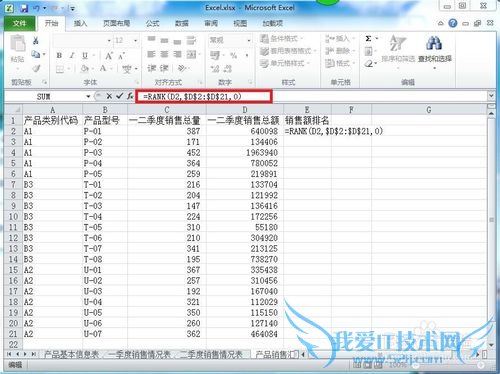Switch to the 公式 ribbon tab

coord(153,23)
